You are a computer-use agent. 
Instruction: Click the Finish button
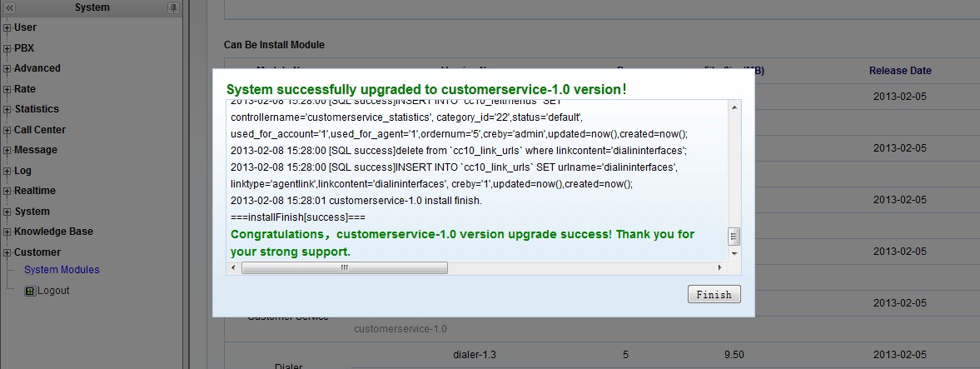click(x=714, y=294)
